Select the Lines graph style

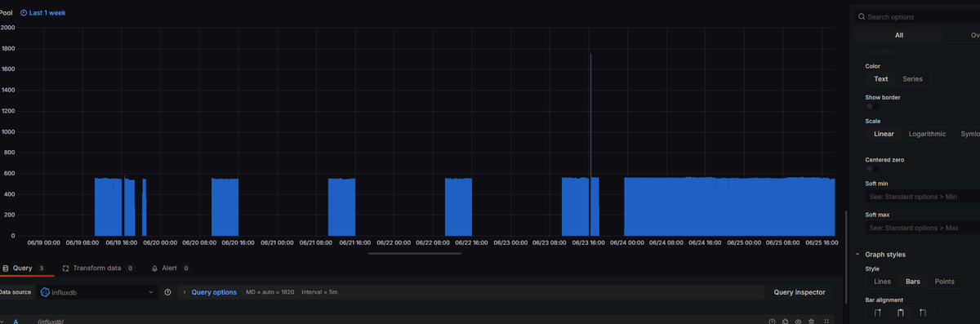pyautogui.click(x=883, y=282)
